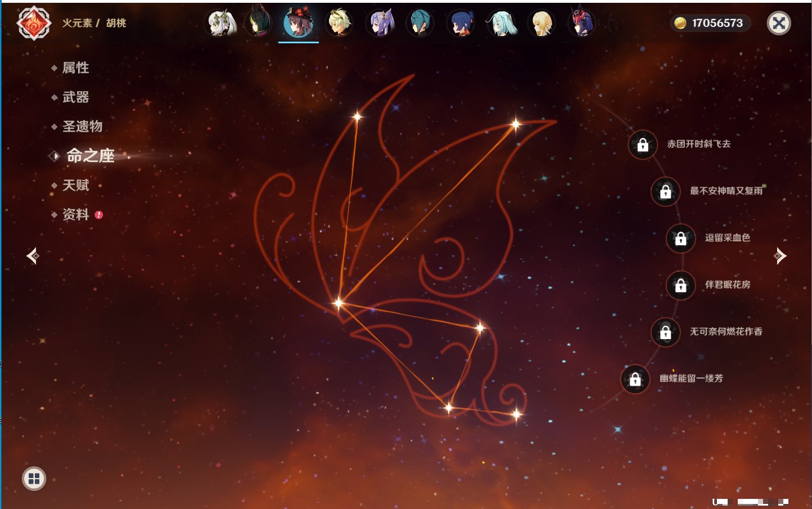This screenshot has width=812, height=509.
Task: Open the 资料 profile tab
Action: [x=75, y=214]
